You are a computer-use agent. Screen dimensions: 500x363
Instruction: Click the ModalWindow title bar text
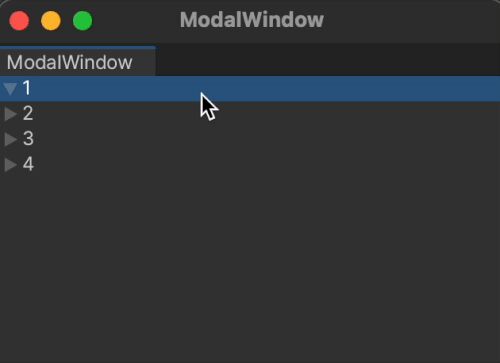252,20
